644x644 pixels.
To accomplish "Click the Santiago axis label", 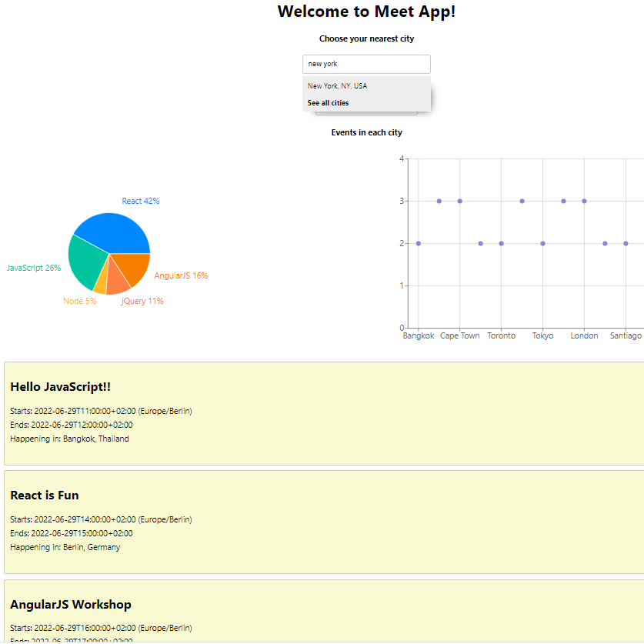I will pos(626,335).
